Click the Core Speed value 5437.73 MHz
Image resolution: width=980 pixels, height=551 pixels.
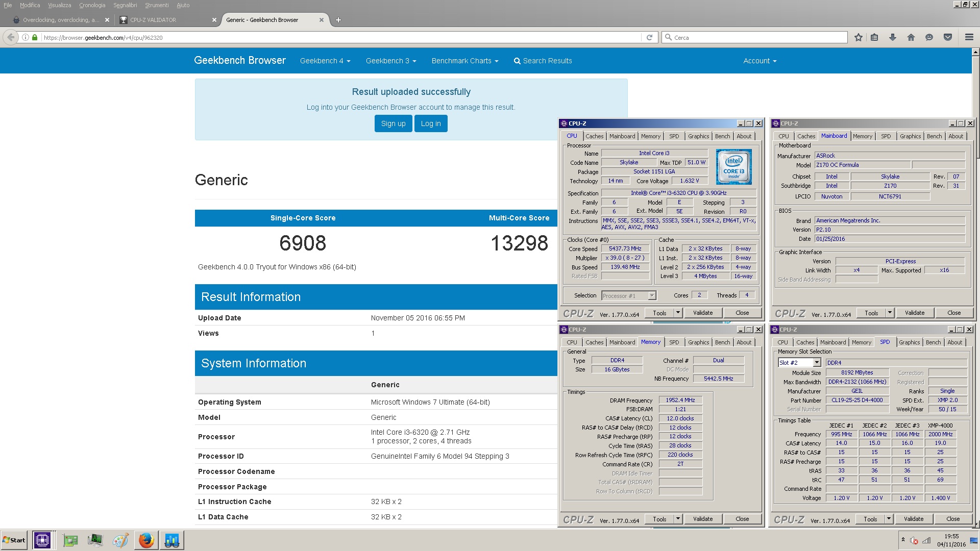click(x=625, y=249)
